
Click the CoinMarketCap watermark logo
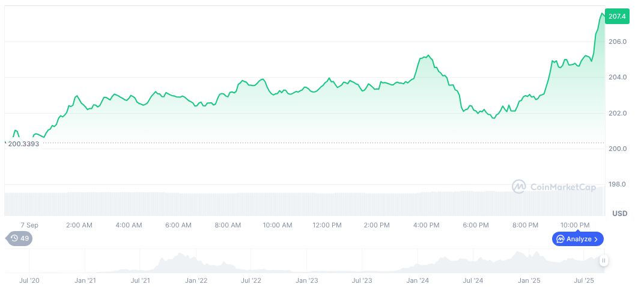point(553,187)
